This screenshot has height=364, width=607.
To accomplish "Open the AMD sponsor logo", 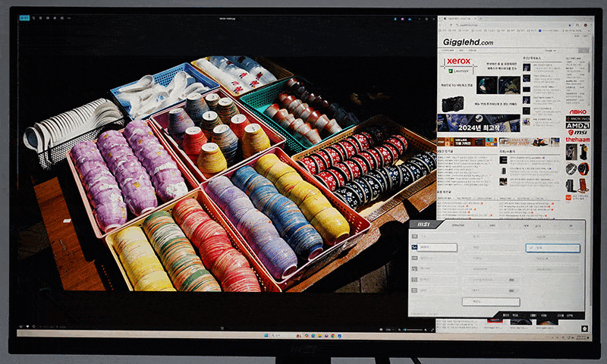I will pos(577,126).
